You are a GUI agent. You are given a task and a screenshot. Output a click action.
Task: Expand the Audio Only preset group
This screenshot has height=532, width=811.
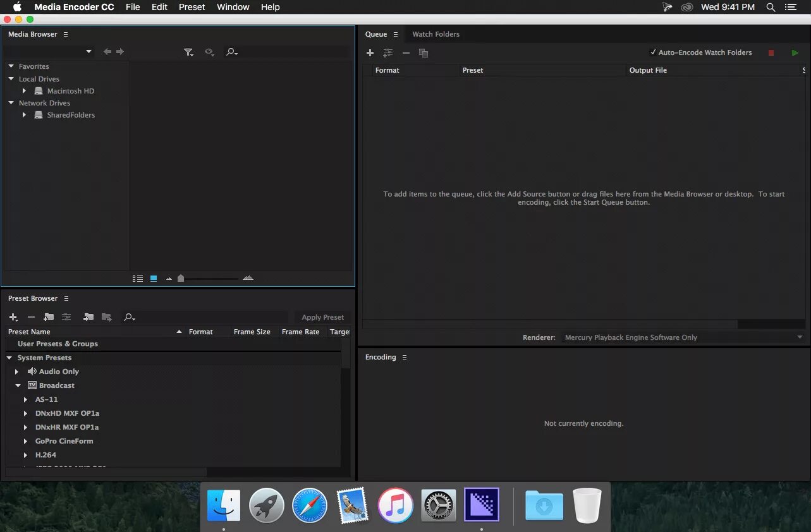(x=17, y=372)
